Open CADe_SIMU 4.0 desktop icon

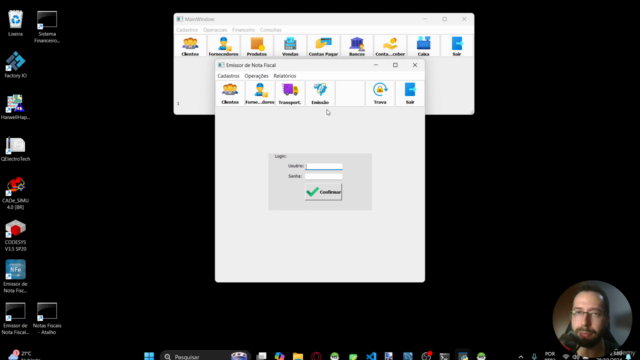(x=16, y=193)
